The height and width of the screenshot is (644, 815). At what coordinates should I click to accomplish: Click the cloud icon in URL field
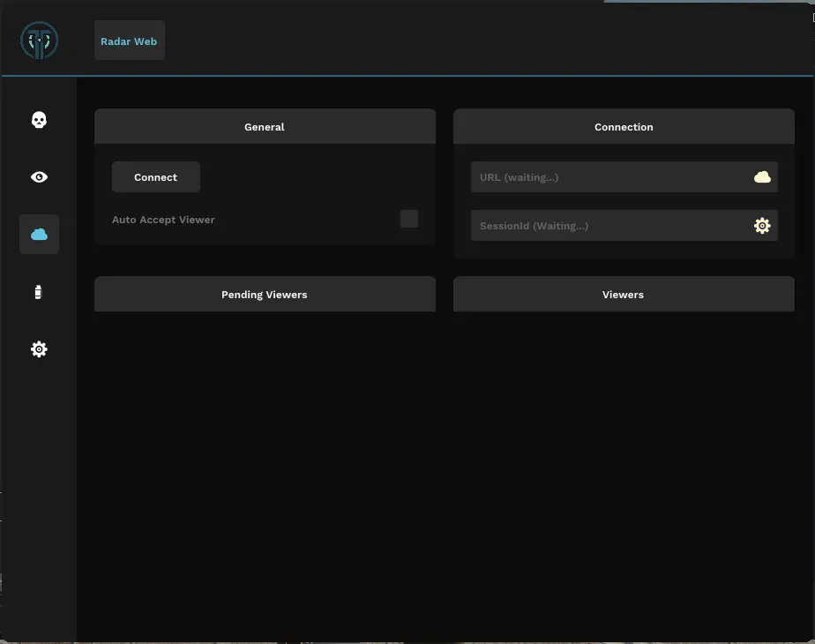762,177
